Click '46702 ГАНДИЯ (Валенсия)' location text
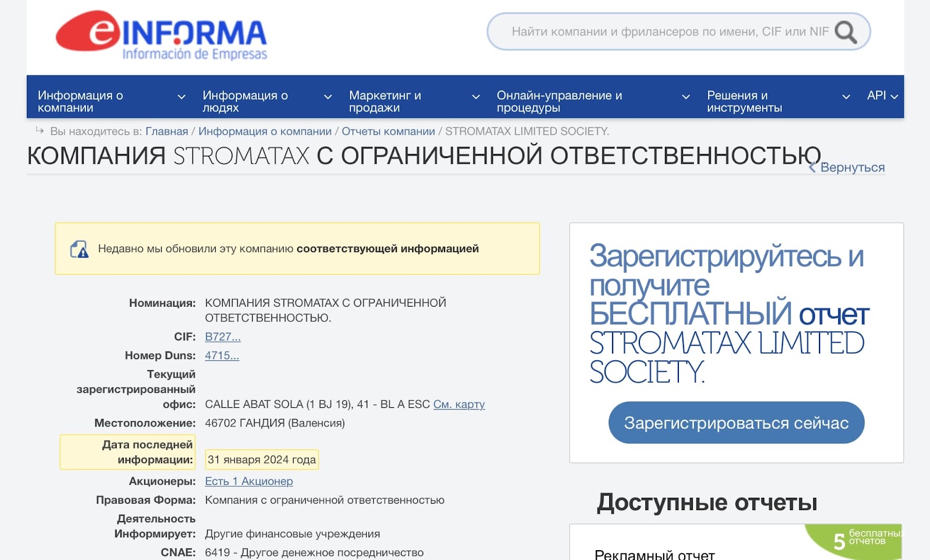This screenshot has height=560, width=930. tap(275, 423)
